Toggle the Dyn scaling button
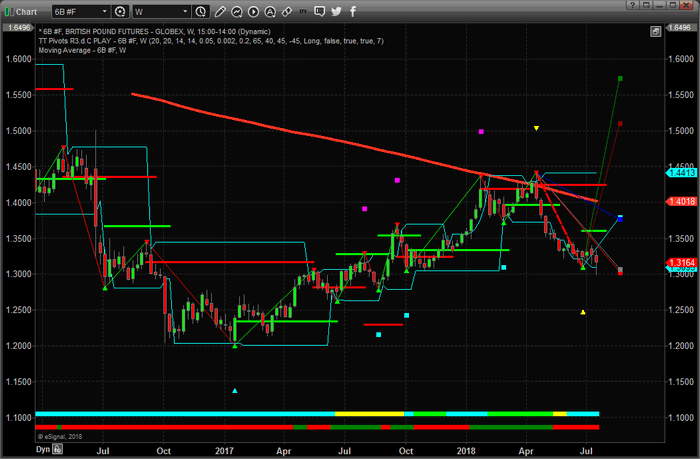700x459 pixels. point(43,449)
